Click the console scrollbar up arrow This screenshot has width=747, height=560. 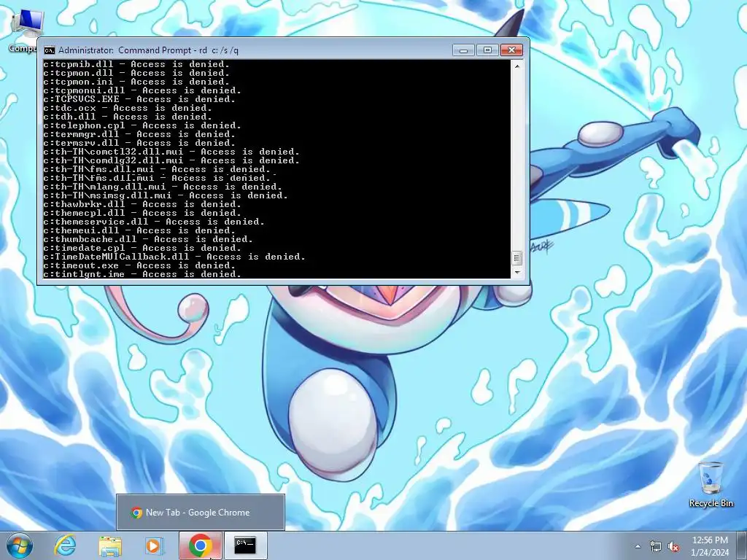(x=517, y=66)
